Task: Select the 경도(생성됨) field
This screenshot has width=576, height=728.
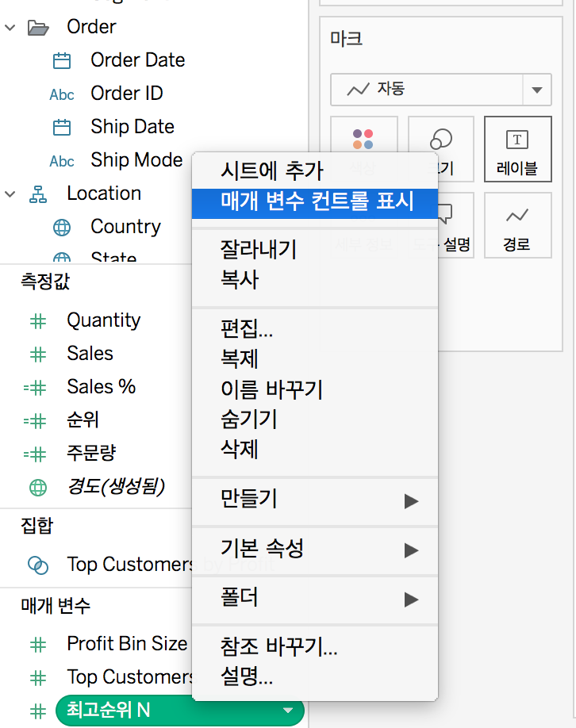Action: pos(116,487)
